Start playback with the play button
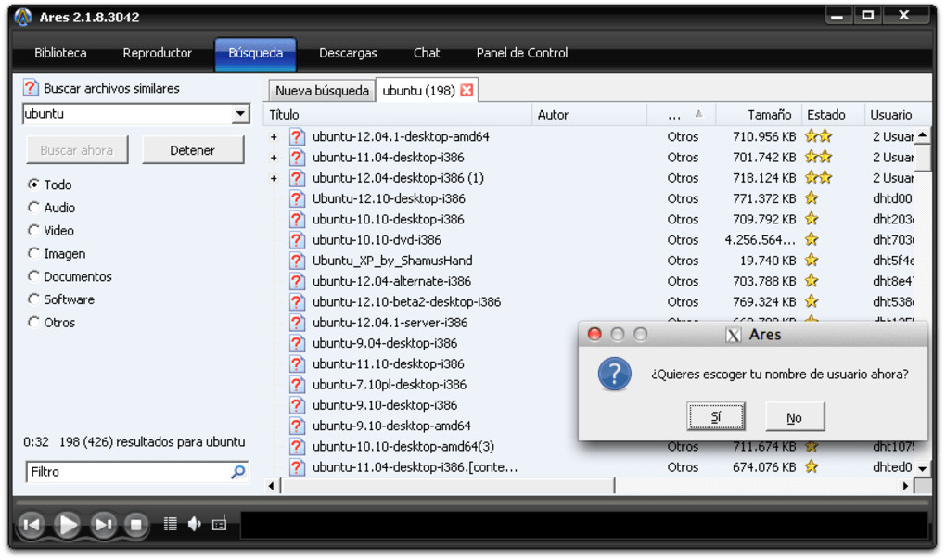 (67, 525)
